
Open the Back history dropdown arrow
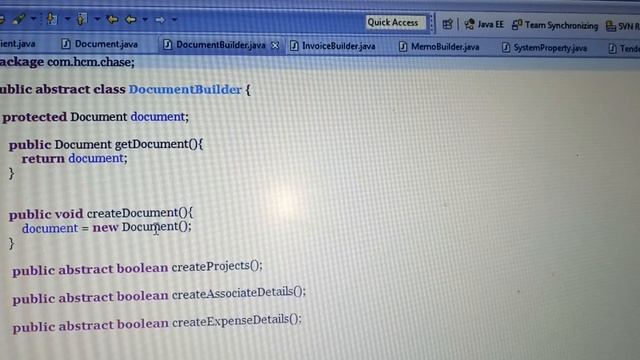145,20
